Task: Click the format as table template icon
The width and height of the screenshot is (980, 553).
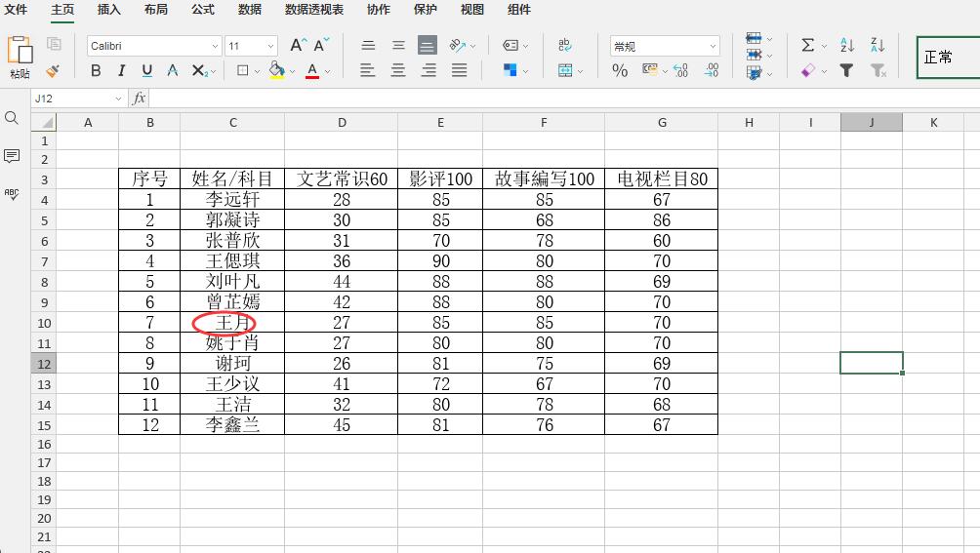Action: tap(754, 73)
